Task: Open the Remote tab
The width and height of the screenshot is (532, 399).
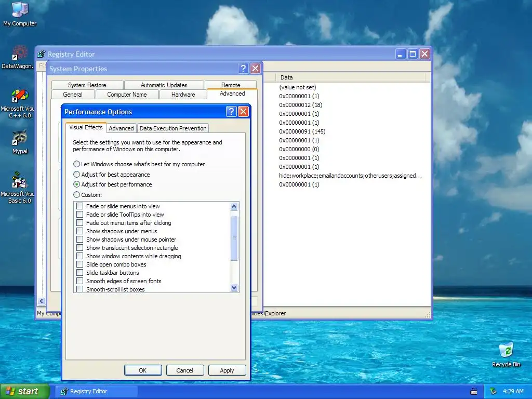Action: [231, 85]
